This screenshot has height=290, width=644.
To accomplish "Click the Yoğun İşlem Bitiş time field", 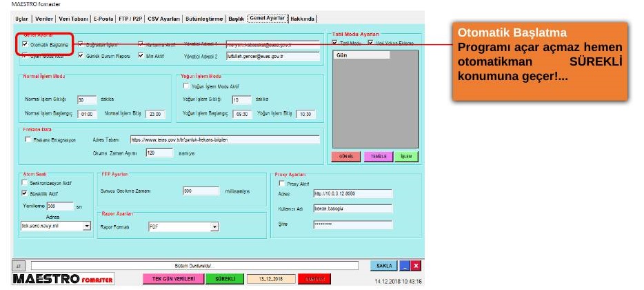I will point(305,115).
